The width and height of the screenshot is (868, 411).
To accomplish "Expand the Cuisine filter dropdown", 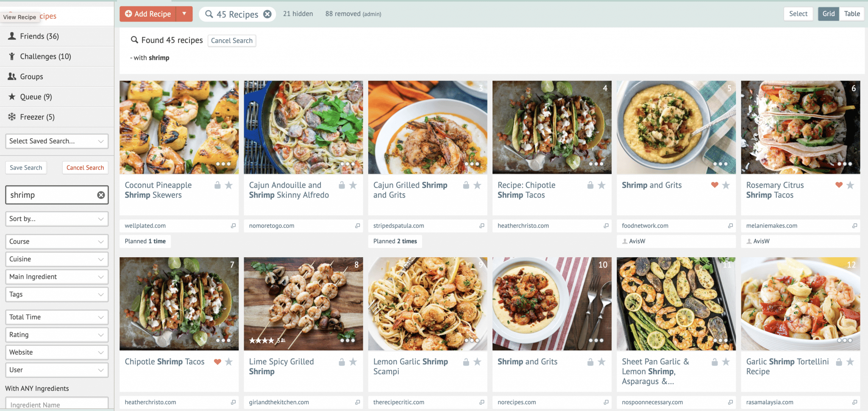I will tap(57, 259).
